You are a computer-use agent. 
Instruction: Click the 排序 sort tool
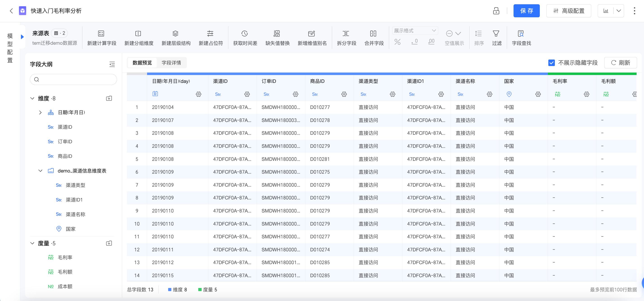[x=479, y=38]
